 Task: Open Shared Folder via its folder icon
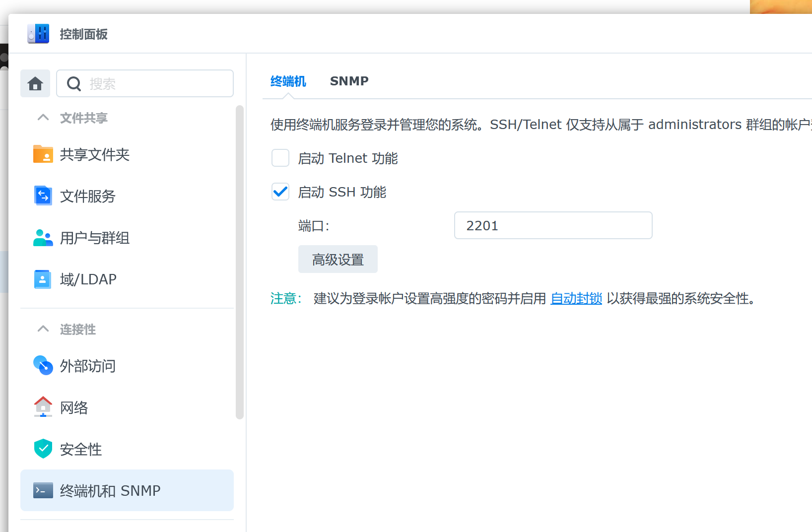pos(43,154)
